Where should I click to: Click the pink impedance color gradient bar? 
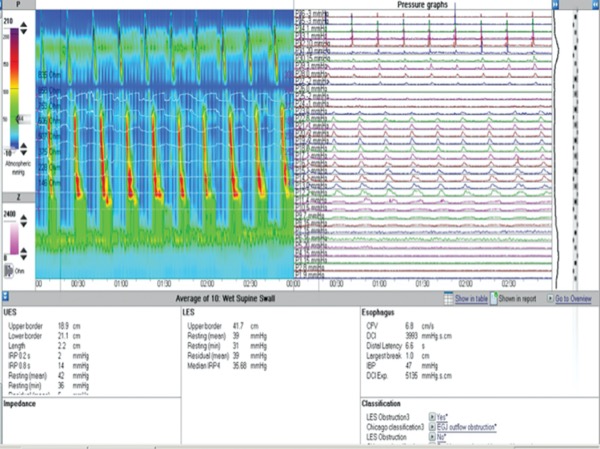pyautogui.click(x=14, y=239)
